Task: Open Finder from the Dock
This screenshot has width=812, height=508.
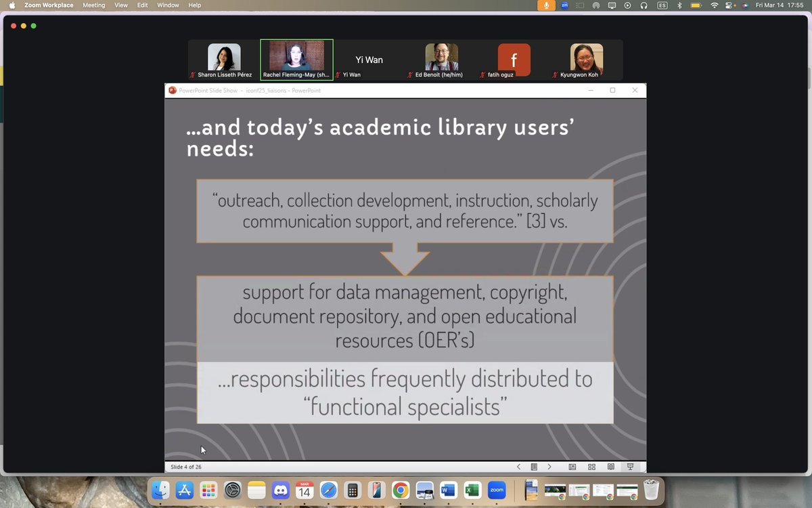Action: 160,490
